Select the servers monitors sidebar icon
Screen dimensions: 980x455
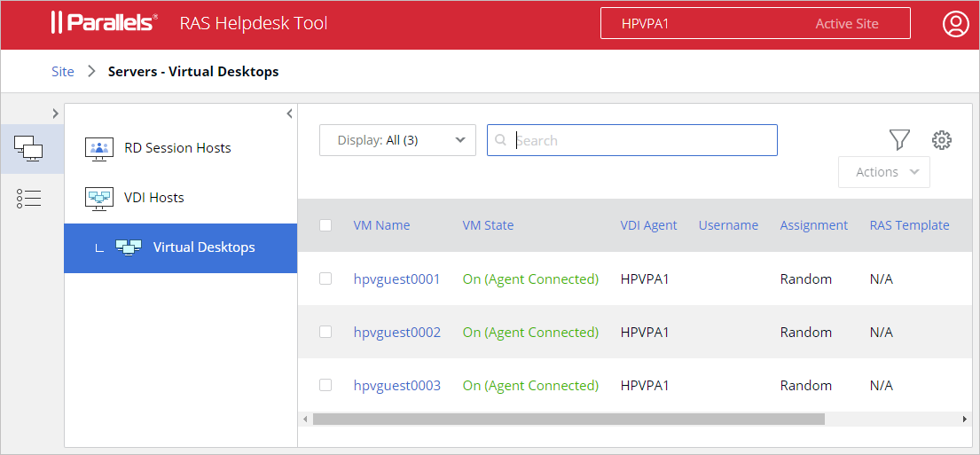(x=28, y=149)
